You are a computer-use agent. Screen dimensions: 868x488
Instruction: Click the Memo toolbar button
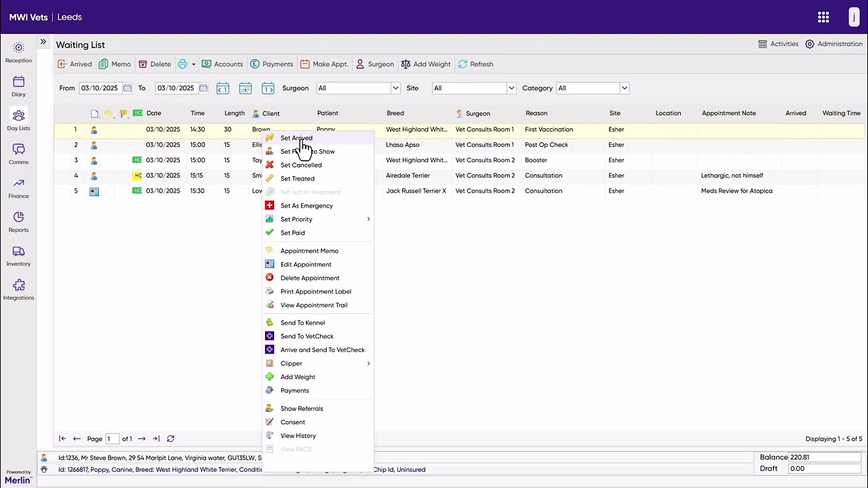click(115, 64)
